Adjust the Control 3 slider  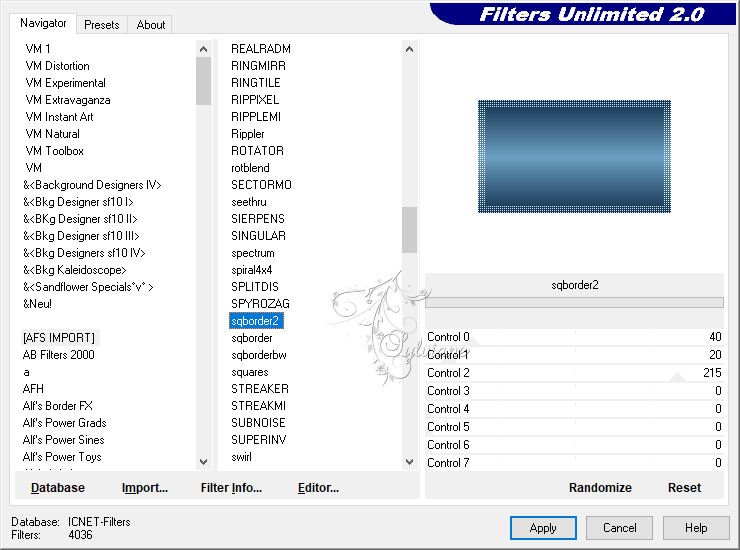coord(574,391)
